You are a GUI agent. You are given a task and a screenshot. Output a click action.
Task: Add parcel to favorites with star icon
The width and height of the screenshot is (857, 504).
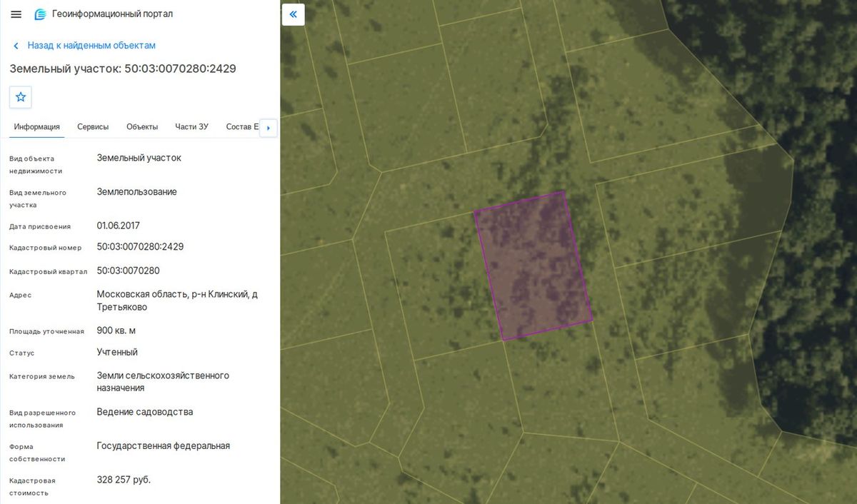coord(21,97)
